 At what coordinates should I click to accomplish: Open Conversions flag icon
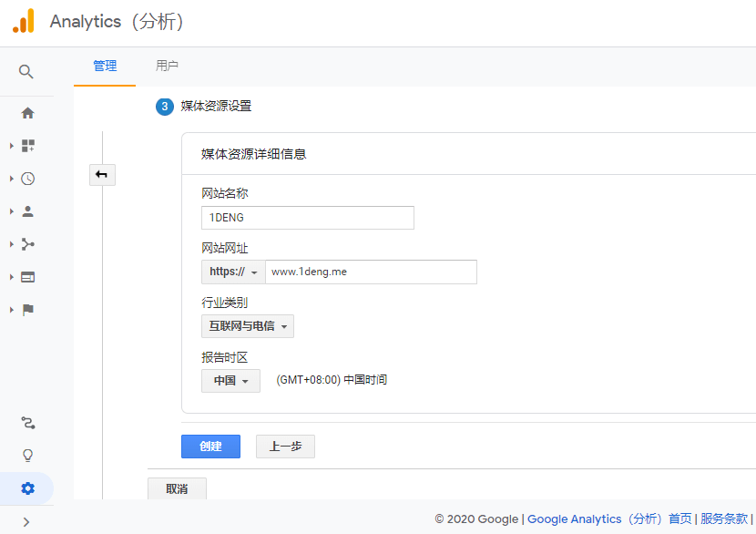click(27, 310)
